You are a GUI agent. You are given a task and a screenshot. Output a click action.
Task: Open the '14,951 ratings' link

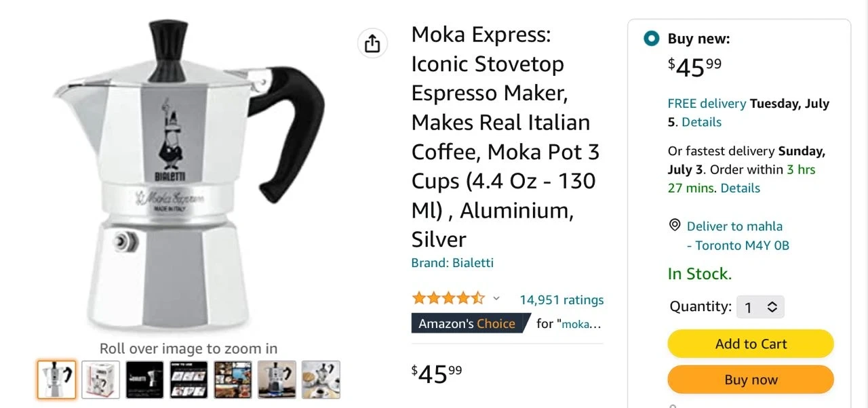click(x=561, y=300)
